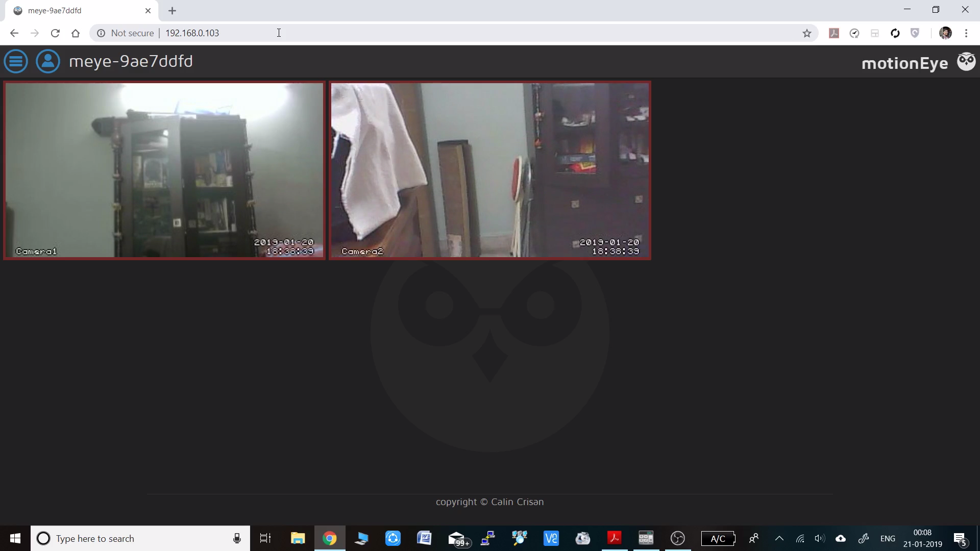This screenshot has width=980, height=551.
Task: Click the motionEye owl logo
Action: (x=966, y=61)
